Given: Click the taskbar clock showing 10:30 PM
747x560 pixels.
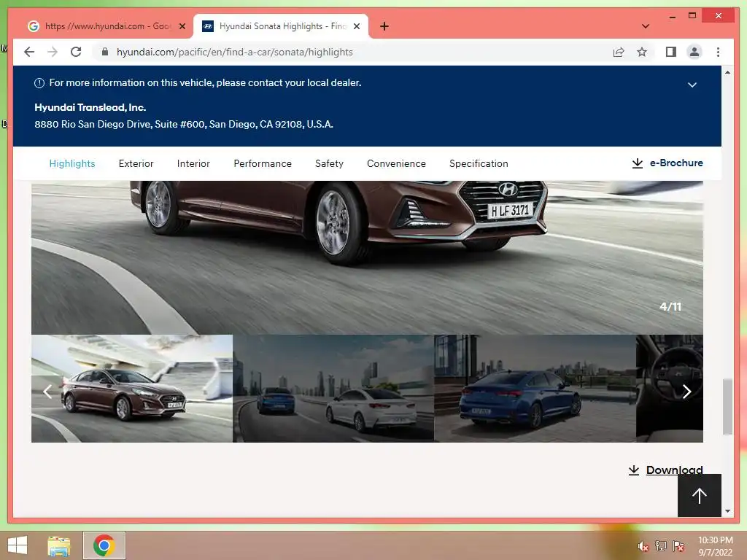Looking at the screenshot, I should coord(715,546).
